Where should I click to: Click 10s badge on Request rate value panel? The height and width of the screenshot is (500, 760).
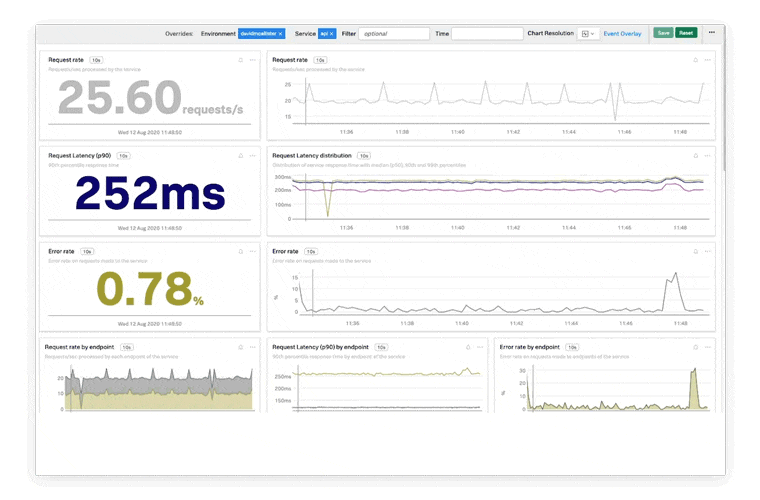[x=96, y=60]
